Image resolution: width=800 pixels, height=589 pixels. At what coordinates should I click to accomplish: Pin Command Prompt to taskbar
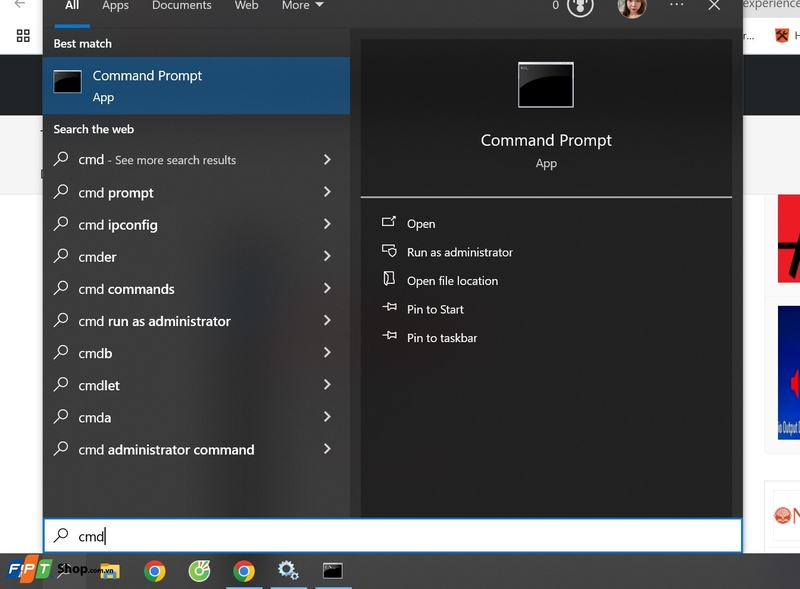(441, 338)
